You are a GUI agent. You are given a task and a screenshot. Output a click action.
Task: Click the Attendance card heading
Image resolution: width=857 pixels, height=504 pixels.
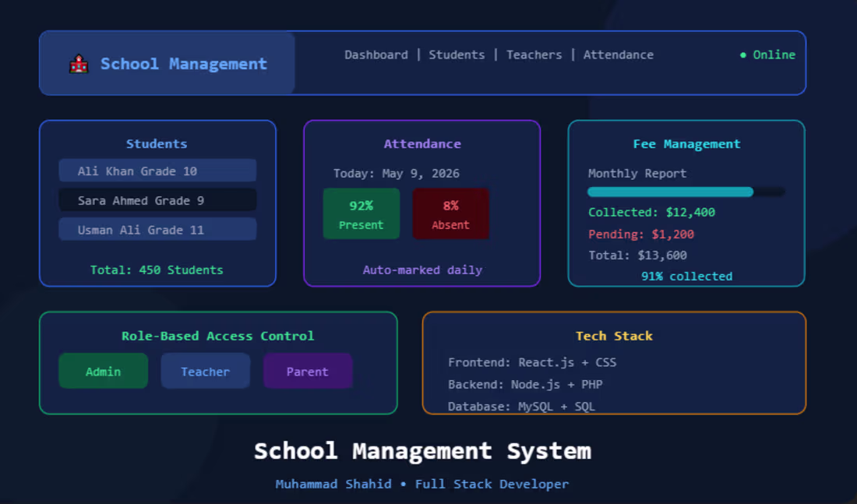(x=422, y=144)
